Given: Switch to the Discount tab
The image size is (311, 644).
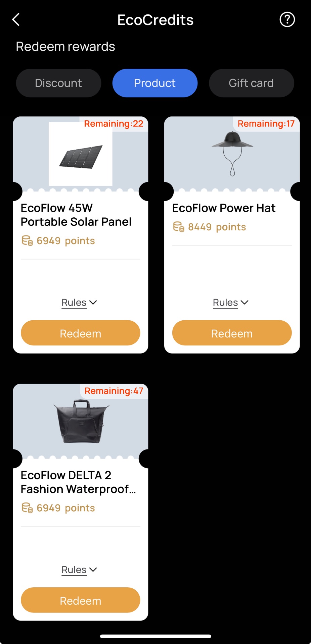Looking at the screenshot, I should (x=58, y=83).
